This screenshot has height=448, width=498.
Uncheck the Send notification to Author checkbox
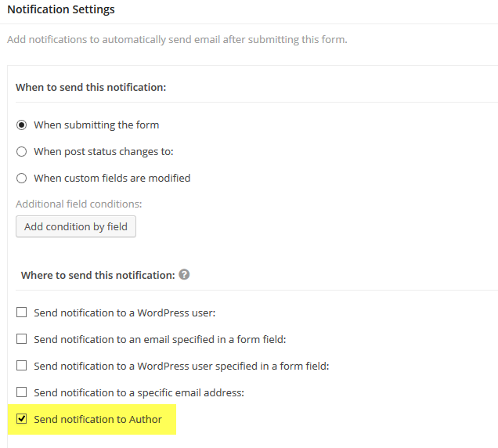(x=22, y=419)
